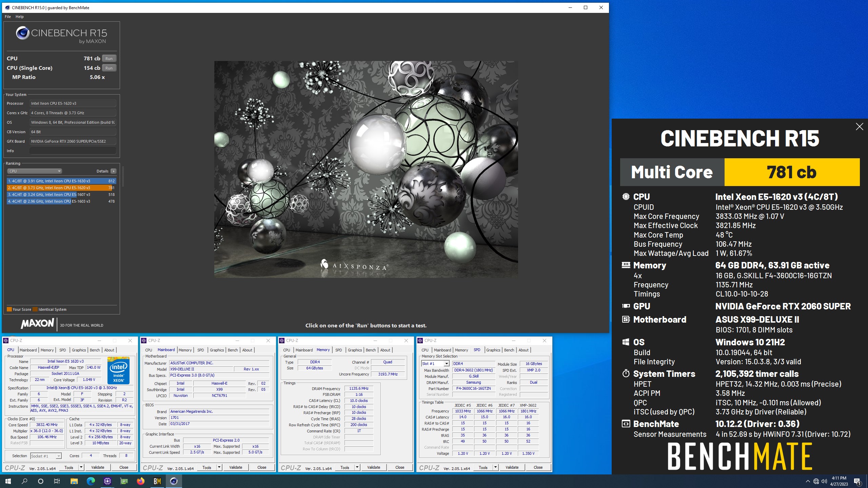Select ranking row Xeon E5-1630 v3 812
Screen dimensions: 868x488
[61, 181]
